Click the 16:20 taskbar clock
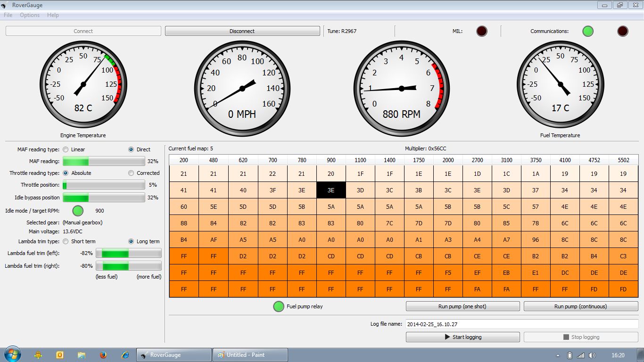 (x=618, y=355)
